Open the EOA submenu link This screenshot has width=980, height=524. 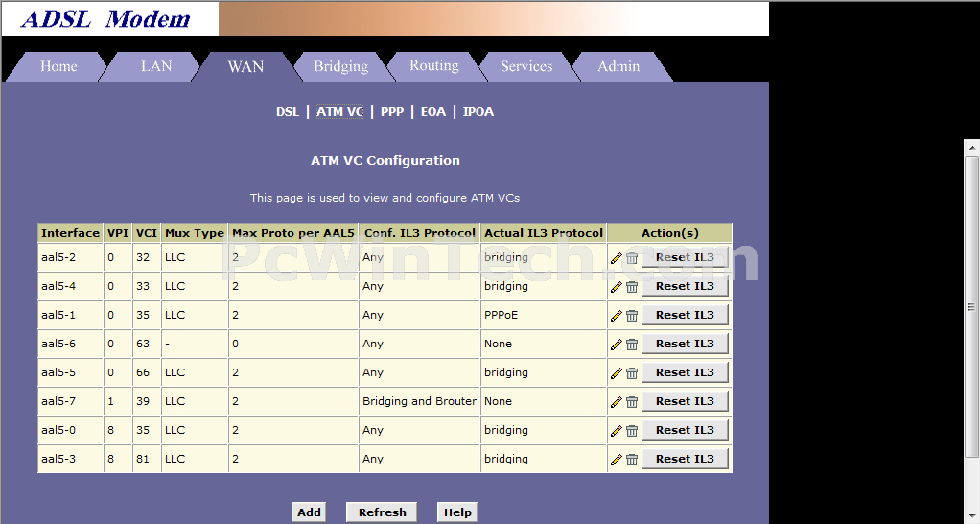point(433,112)
